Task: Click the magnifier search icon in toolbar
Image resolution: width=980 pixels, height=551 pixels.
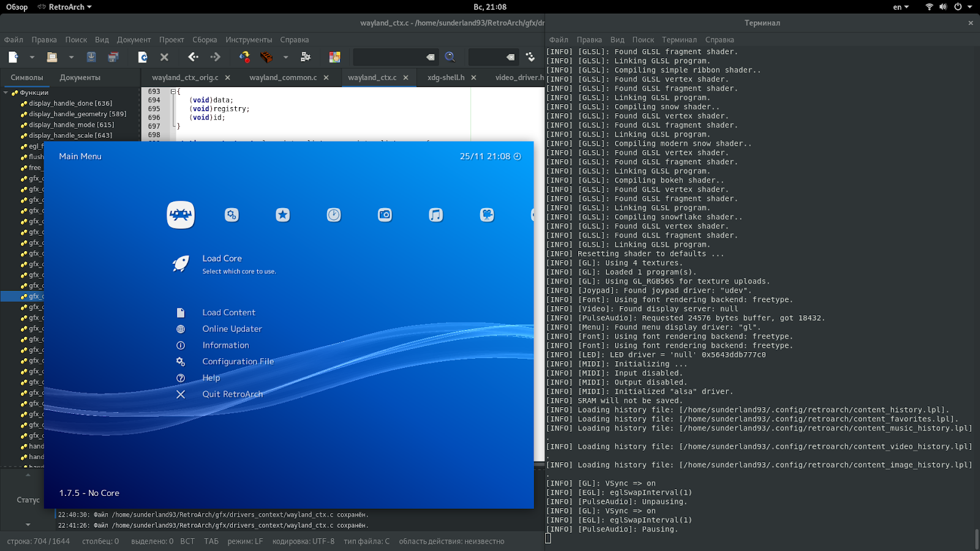Action: tap(450, 57)
